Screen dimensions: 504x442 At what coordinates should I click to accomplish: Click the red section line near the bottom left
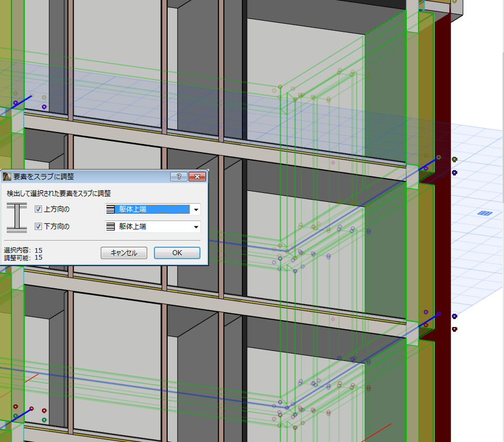pos(32,377)
